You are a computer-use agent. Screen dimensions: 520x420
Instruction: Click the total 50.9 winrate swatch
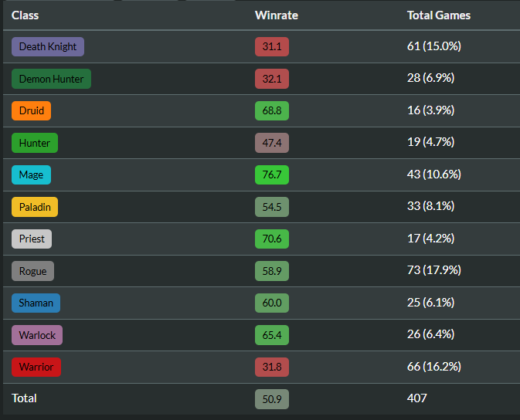[x=272, y=399]
